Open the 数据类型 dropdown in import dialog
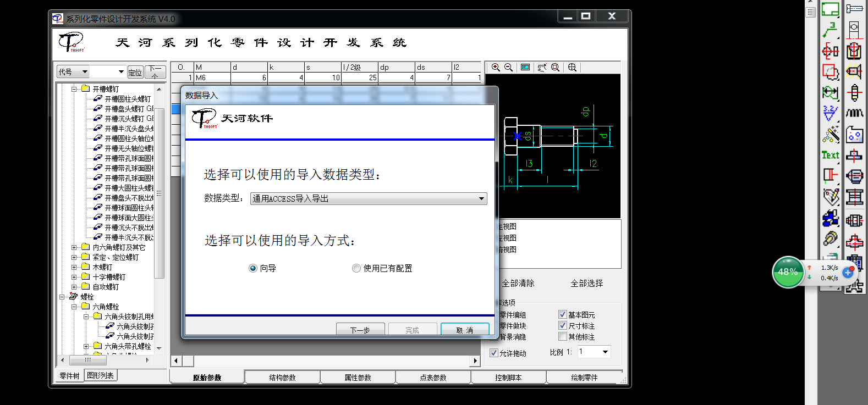 (369, 198)
